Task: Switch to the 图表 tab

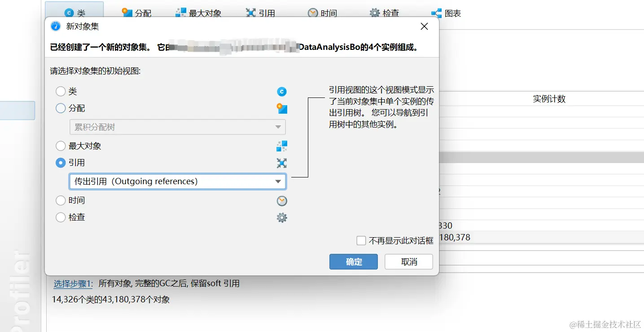Action: tap(446, 13)
